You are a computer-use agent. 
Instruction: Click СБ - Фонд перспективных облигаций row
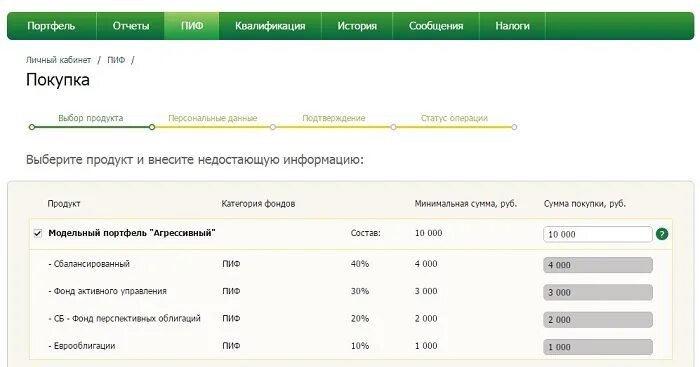[350, 318]
